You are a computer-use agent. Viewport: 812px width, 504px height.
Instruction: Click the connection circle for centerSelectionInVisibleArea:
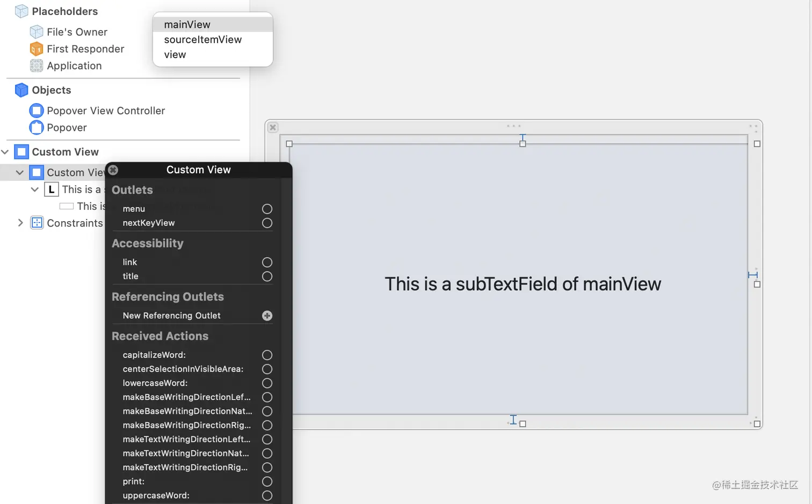(267, 369)
